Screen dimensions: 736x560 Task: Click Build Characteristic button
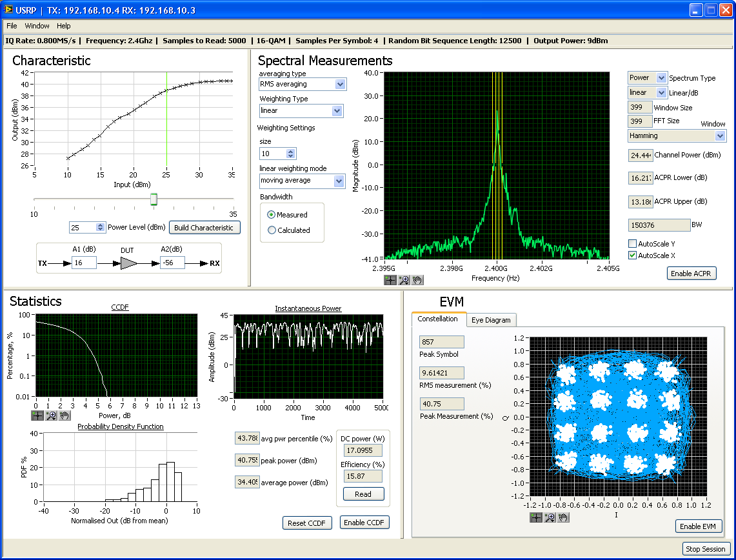(x=204, y=228)
